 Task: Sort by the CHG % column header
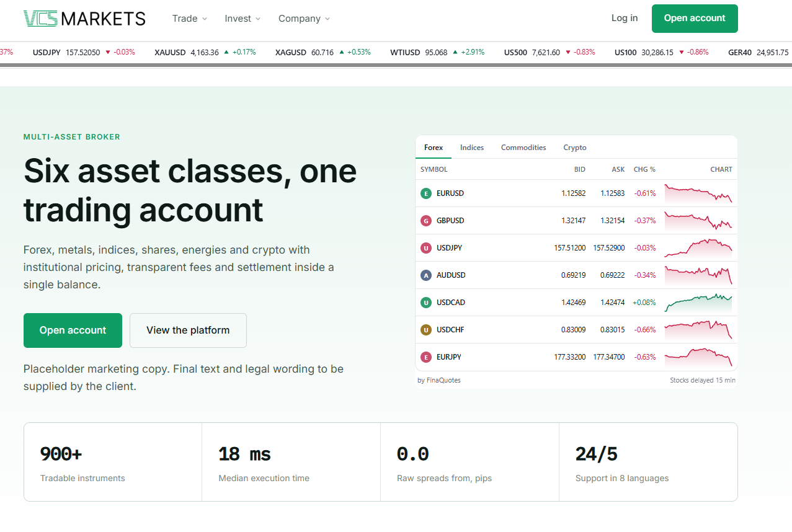pos(644,169)
